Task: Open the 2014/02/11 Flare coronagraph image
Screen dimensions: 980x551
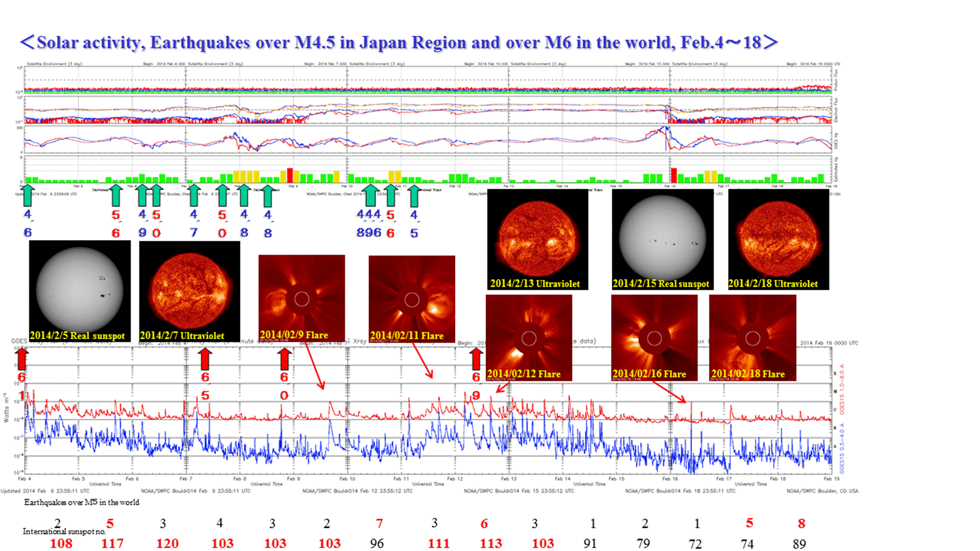Action: click(x=412, y=299)
